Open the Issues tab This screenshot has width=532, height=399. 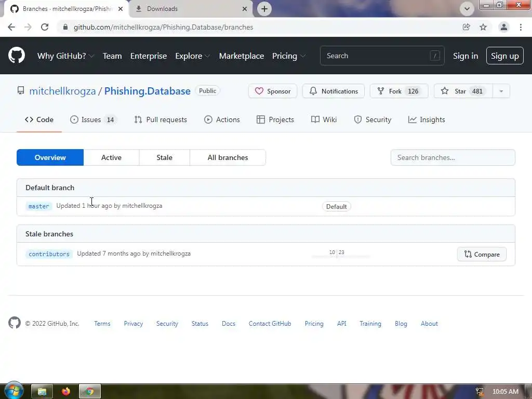93,119
